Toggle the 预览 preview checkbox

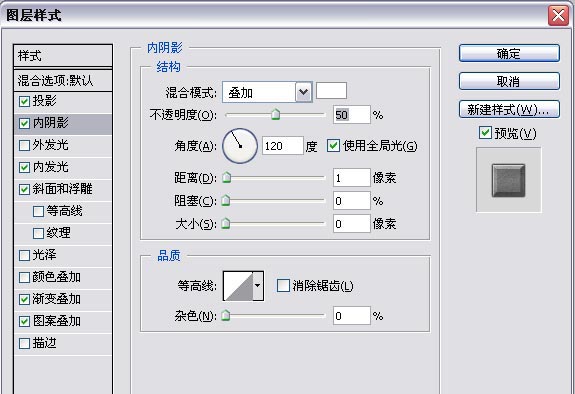pyautogui.click(x=485, y=132)
